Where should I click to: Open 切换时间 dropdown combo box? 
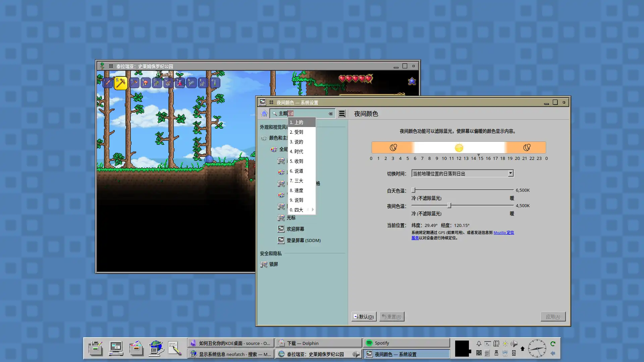pyautogui.click(x=463, y=174)
